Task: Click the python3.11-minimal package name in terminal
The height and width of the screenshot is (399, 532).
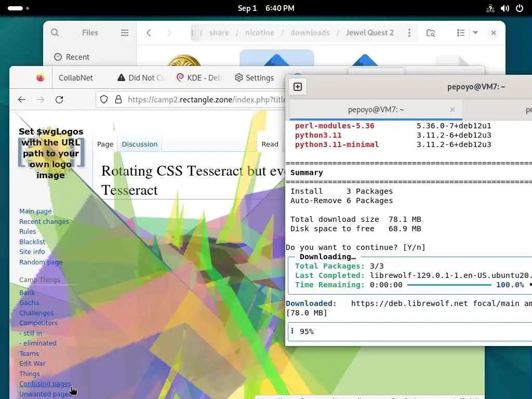Action: pyautogui.click(x=337, y=144)
